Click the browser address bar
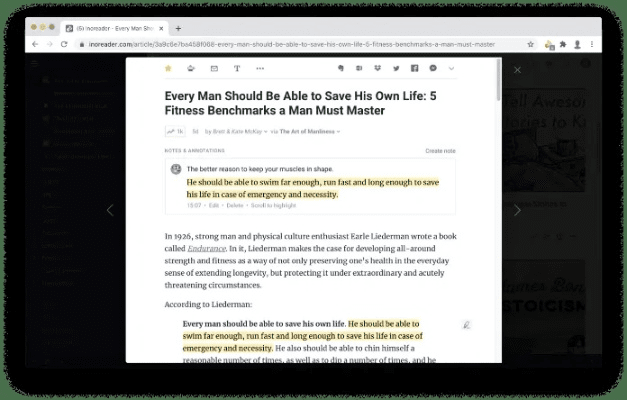Viewport: 627px width, 400px height. point(300,45)
